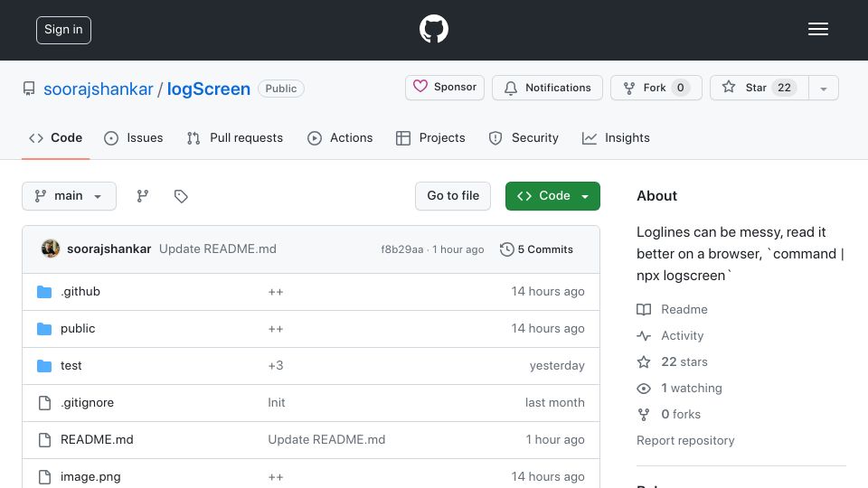The height and width of the screenshot is (488, 868).
Task: Open the image.png file
Action: pyautogui.click(x=90, y=477)
